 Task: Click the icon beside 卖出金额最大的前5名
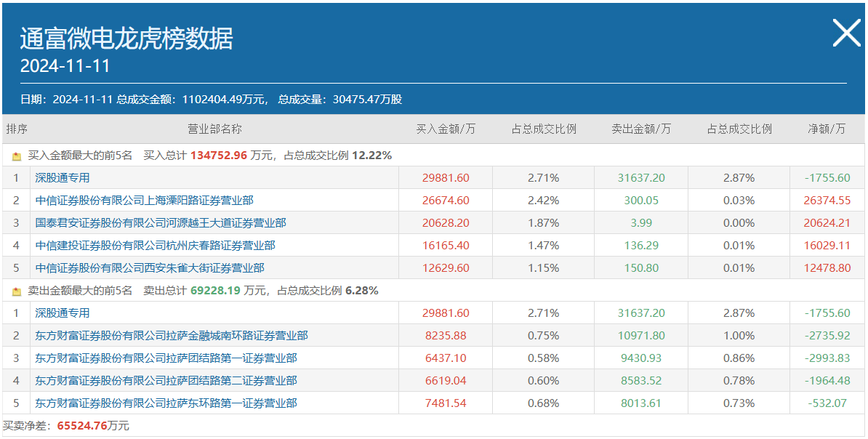click(17, 291)
